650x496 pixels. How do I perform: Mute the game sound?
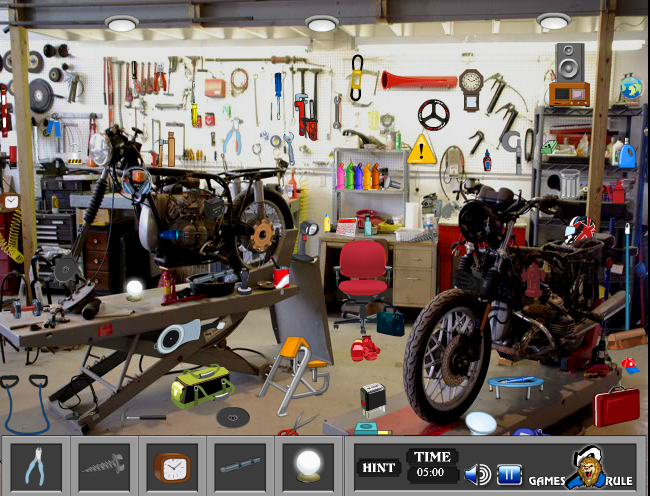point(478,474)
